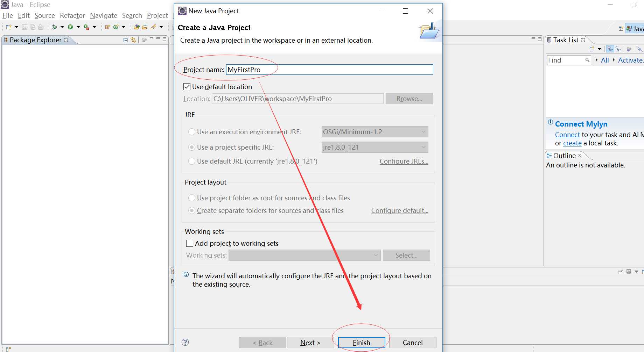Open the Run dropdown arrow
644x352 pixels.
[x=78, y=27]
